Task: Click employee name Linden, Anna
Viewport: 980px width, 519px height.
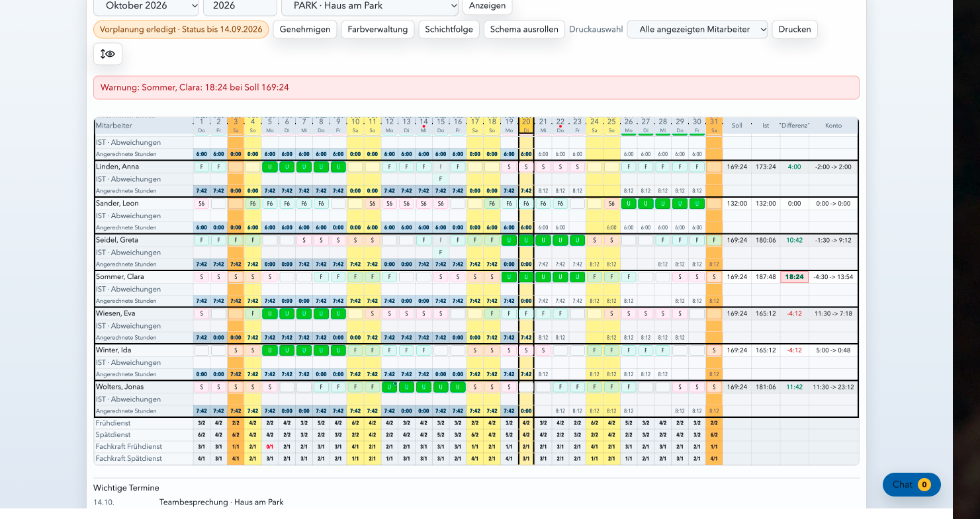Action: coord(117,167)
